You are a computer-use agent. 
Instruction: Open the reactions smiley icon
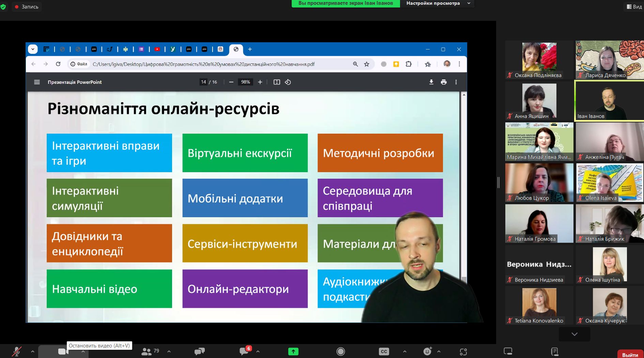tap(427, 351)
